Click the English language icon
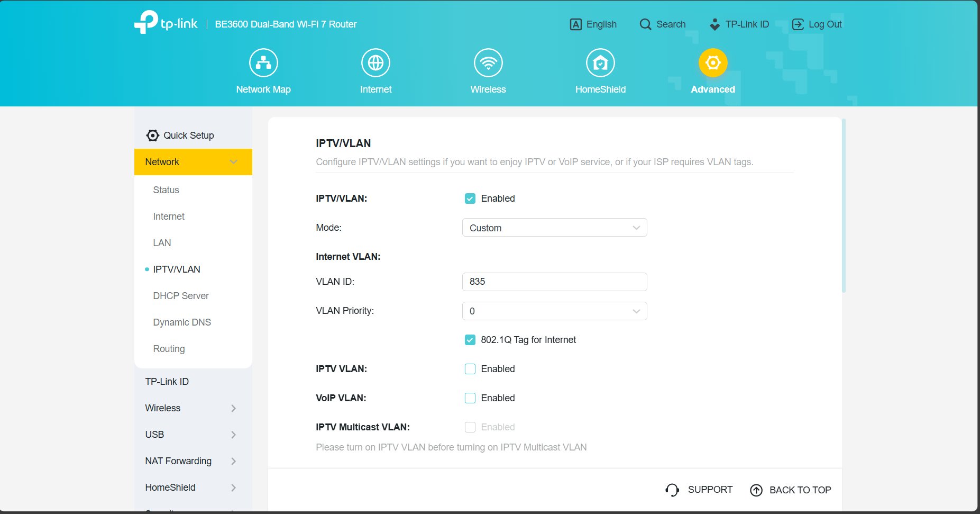Screen dimensions: 980x514 (x=576, y=24)
